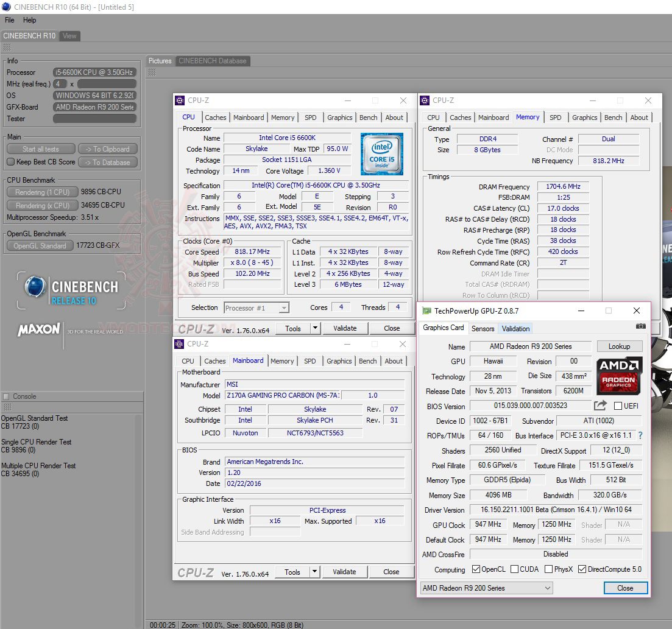This screenshot has height=629, width=672.
Task: Click the CINEBENCH app icon in title bar
Action: click(6, 7)
